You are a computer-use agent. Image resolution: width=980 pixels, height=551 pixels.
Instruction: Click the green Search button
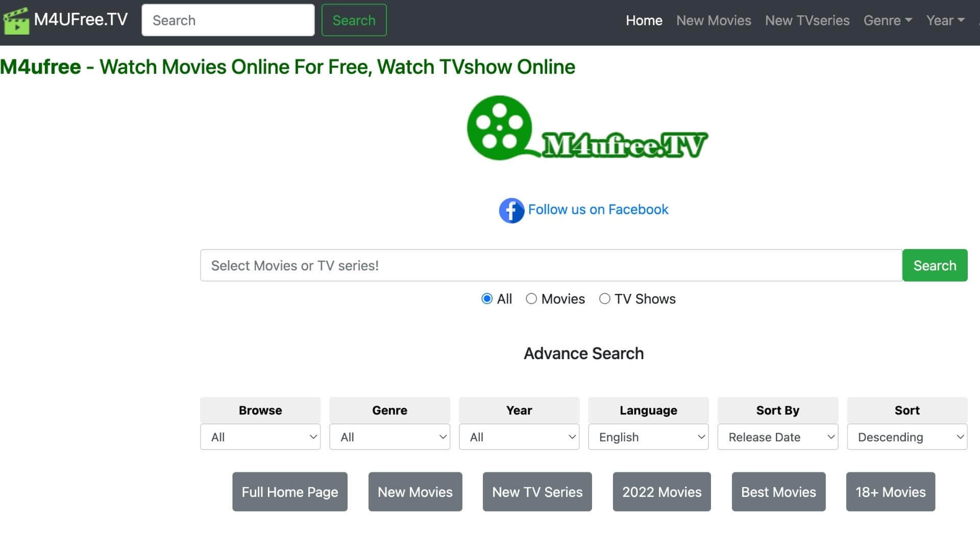click(935, 265)
